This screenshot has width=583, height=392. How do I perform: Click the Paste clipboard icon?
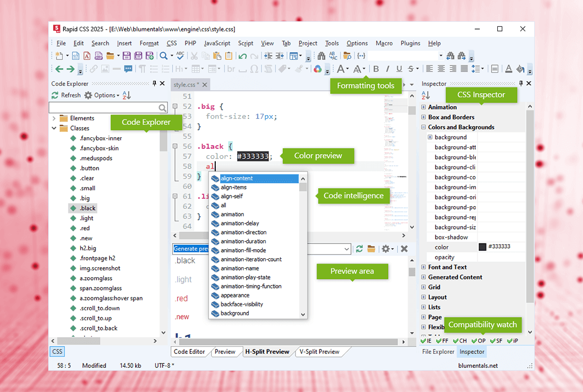tap(217, 56)
